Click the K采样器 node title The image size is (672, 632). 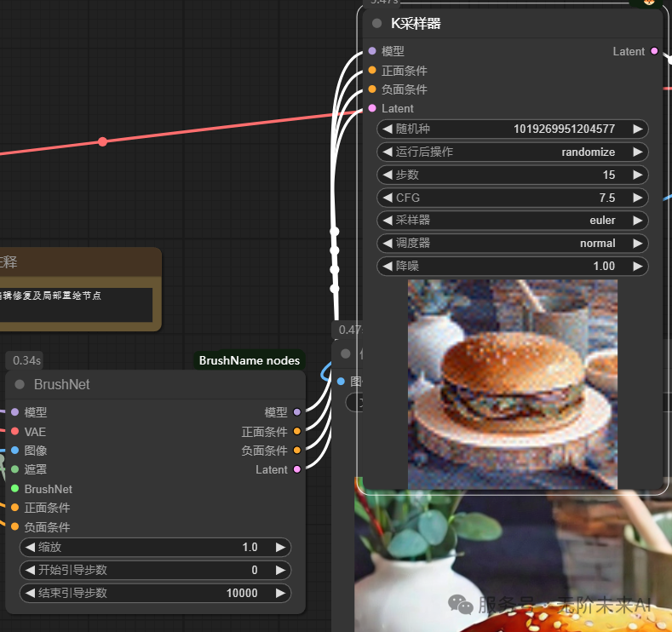[416, 23]
